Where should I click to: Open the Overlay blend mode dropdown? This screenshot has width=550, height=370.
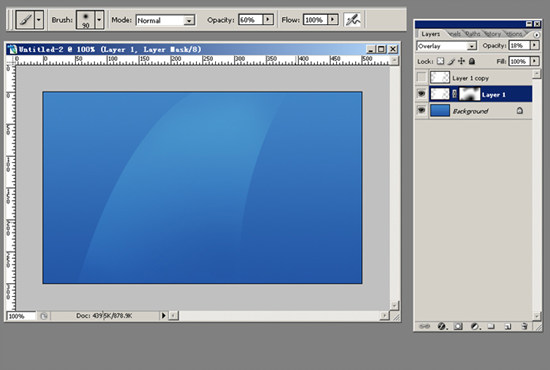click(447, 46)
